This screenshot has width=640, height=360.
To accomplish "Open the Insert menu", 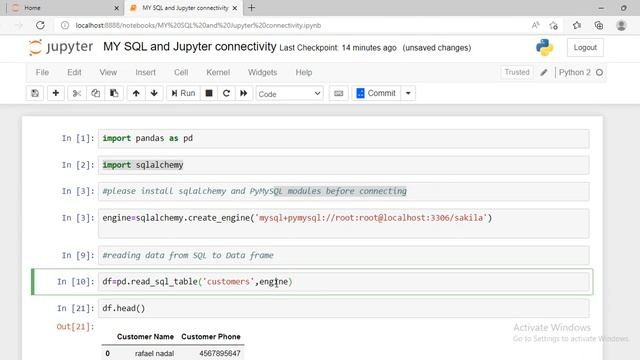I will click(145, 72).
